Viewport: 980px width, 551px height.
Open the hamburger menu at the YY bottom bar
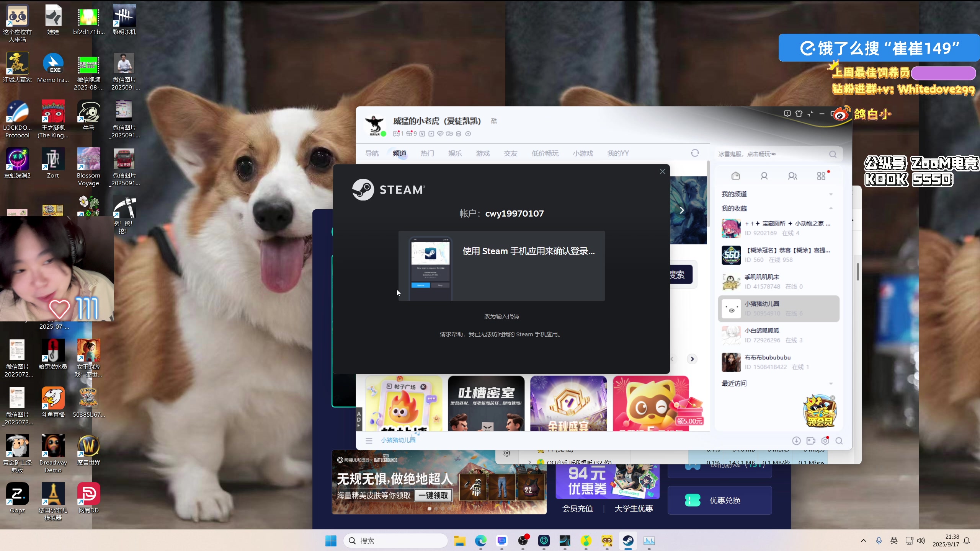point(369,441)
